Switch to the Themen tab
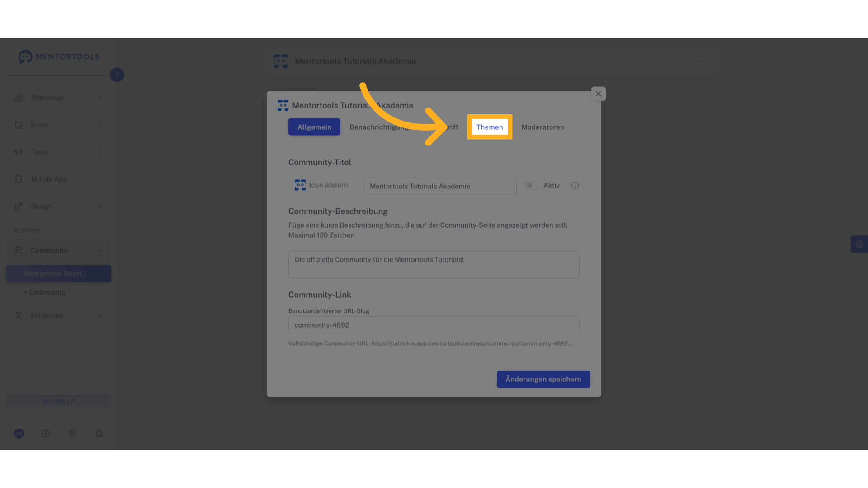Viewport: 868px width, 488px height. (490, 127)
